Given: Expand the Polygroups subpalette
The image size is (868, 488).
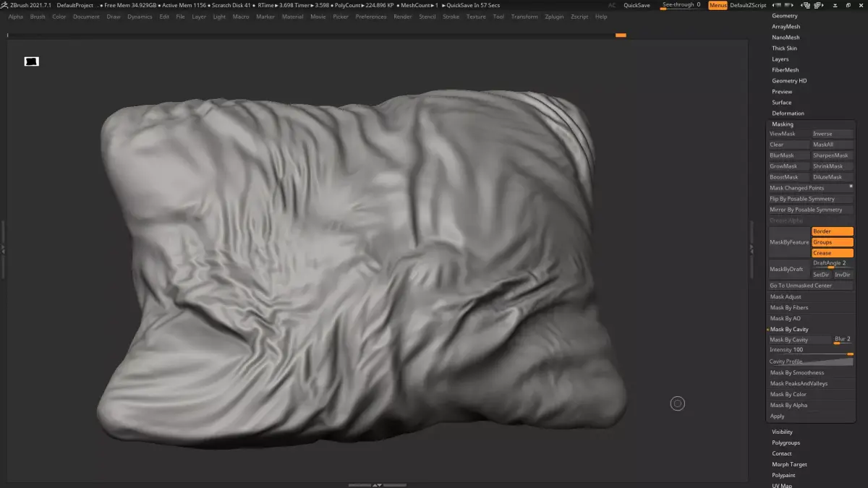Looking at the screenshot, I should [x=786, y=443].
